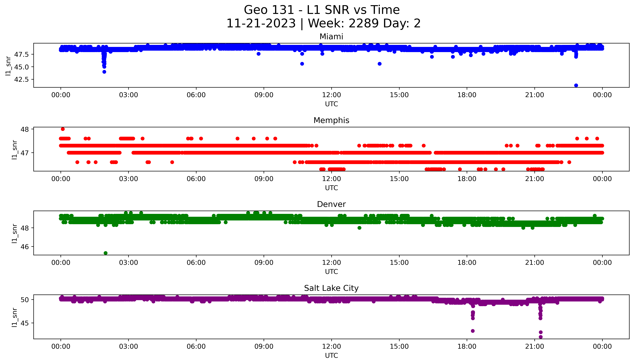Viewport: 634px width, 364px height.
Task: Click the 'UTC' axis label under Salt Lake City plot
Action: 331,355
